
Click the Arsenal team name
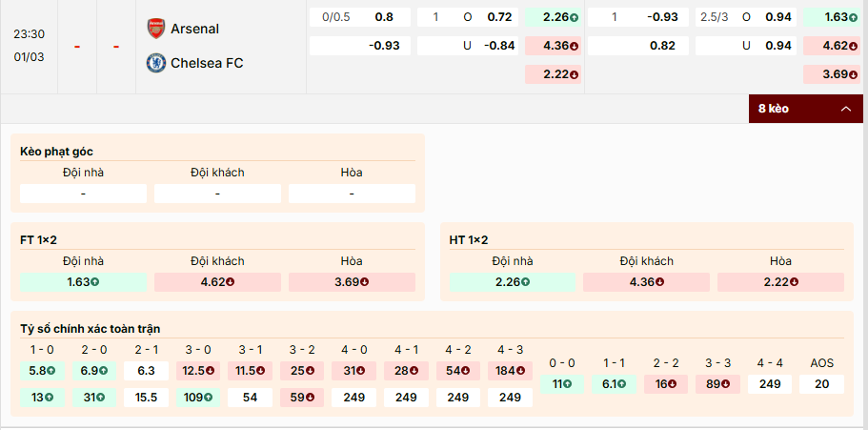click(x=194, y=29)
